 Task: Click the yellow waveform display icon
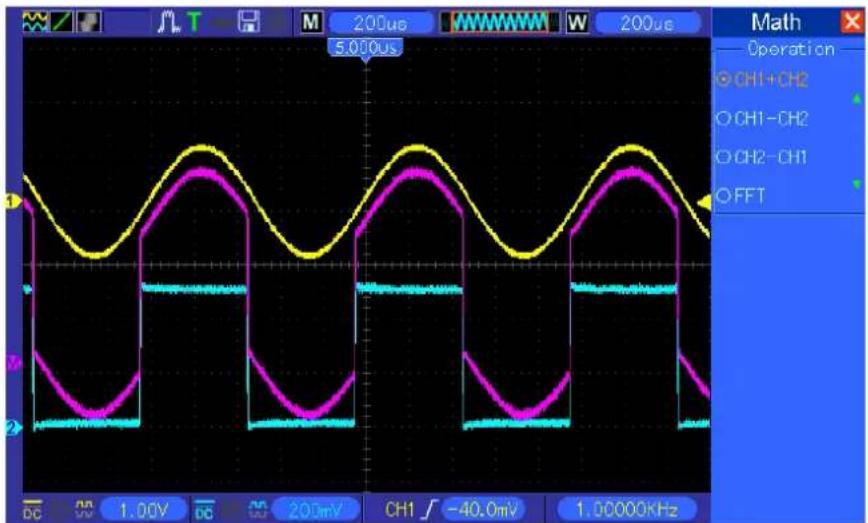click(x=35, y=22)
